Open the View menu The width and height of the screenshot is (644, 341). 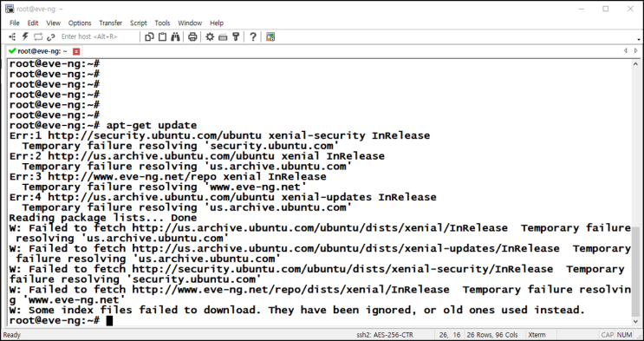point(53,23)
